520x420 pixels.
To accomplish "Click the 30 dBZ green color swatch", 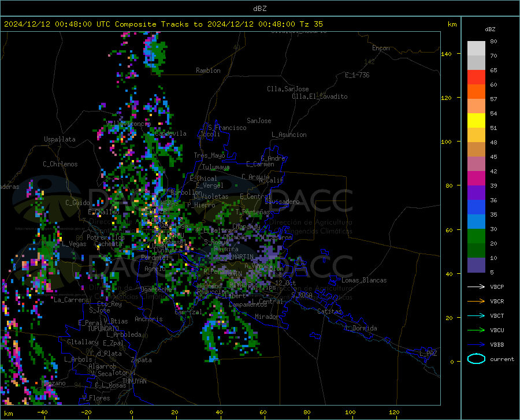I will [476, 236].
